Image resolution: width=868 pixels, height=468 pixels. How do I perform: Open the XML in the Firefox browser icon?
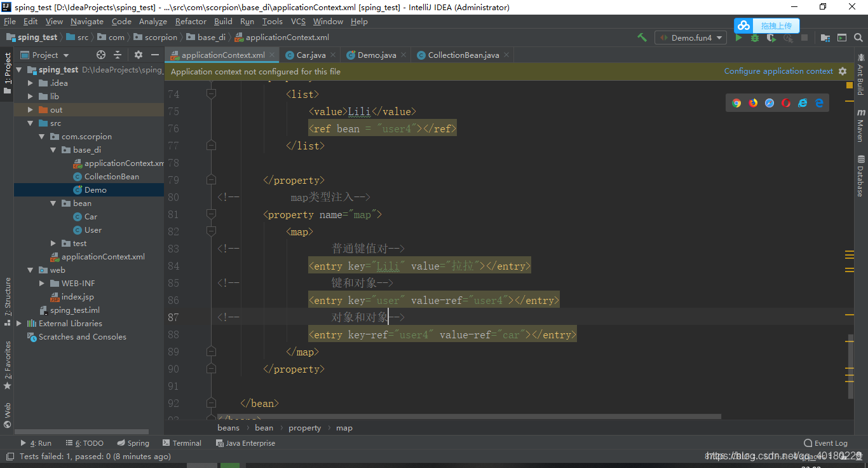click(x=753, y=103)
